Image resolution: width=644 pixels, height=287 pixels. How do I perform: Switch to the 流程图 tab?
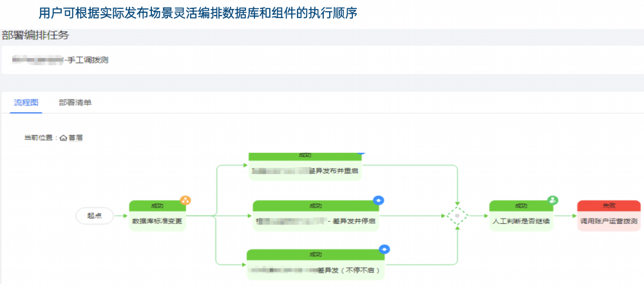(x=26, y=103)
